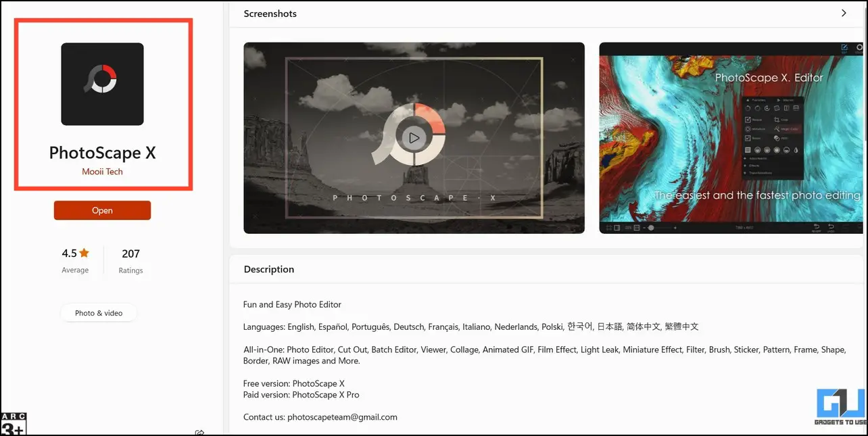Expand the Screenshots section chevron
Image resolution: width=868 pixels, height=436 pixels.
pos(844,14)
